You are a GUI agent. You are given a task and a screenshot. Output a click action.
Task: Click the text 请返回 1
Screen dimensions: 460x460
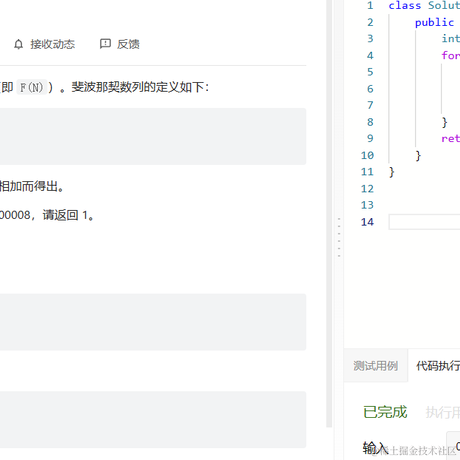tap(65, 215)
